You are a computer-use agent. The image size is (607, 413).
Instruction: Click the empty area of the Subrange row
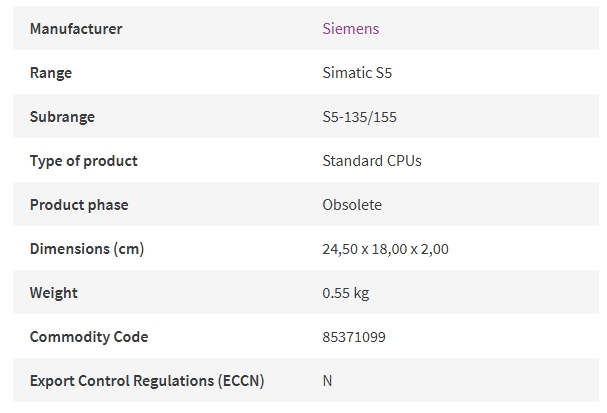pos(497,116)
